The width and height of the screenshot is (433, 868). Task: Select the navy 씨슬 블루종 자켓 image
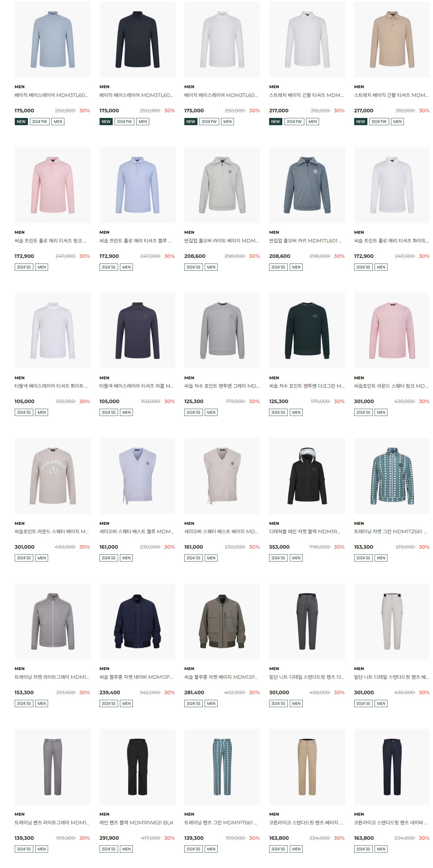[x=137, y=621]
